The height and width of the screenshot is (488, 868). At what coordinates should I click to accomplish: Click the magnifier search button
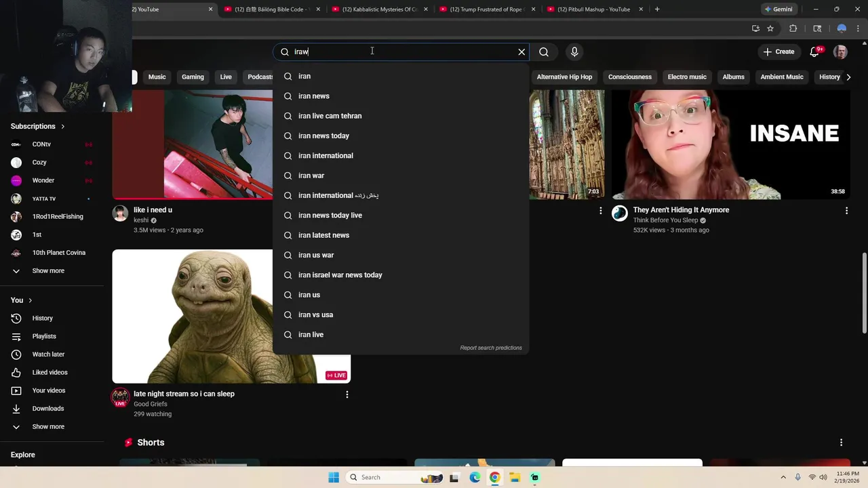coord(544,52)
